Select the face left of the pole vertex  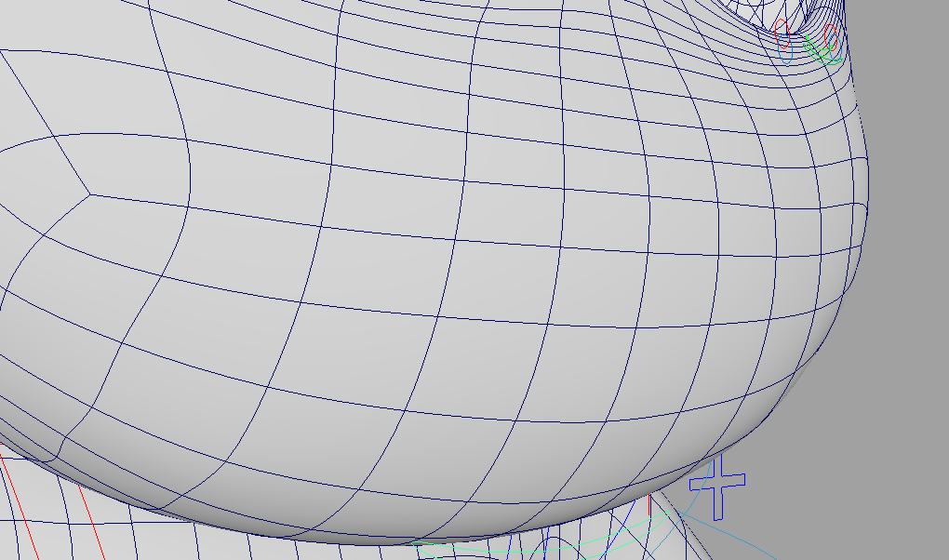tap(37, 186)
